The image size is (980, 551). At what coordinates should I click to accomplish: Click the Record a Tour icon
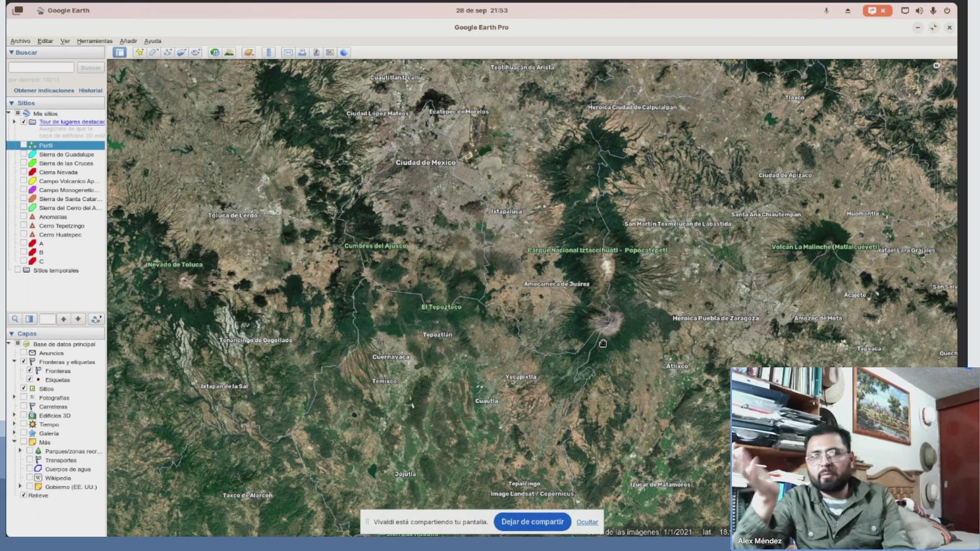195,53
